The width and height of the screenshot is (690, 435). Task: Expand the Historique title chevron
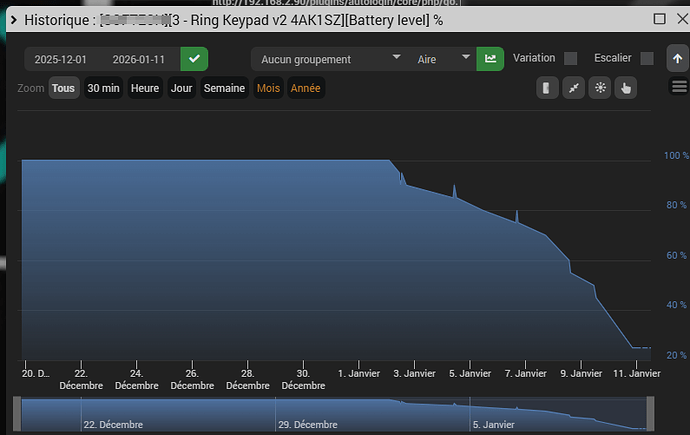point(14,20)
